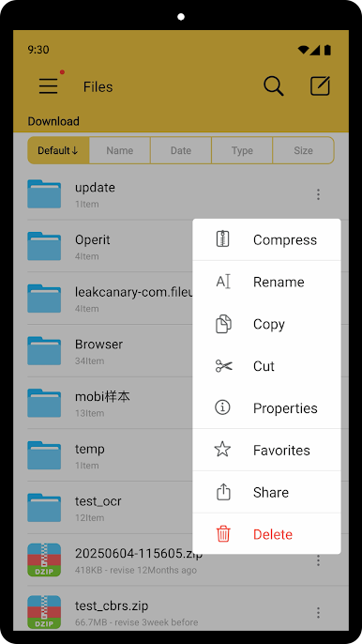
Task: Add to Favorites via context menu
Action: [266, 450]
